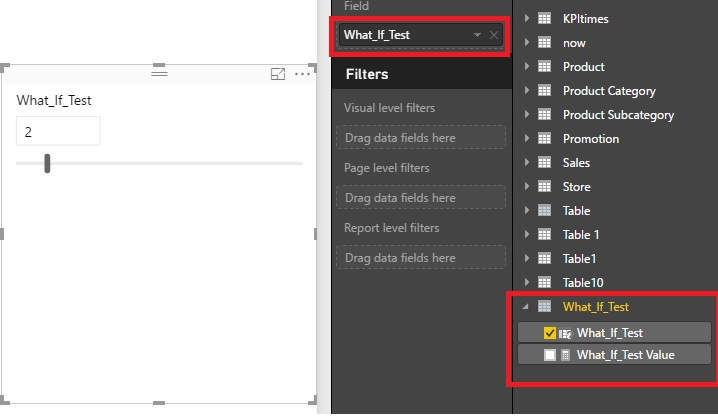Check the What_If_Test Value checkbox

pos(549,355)
